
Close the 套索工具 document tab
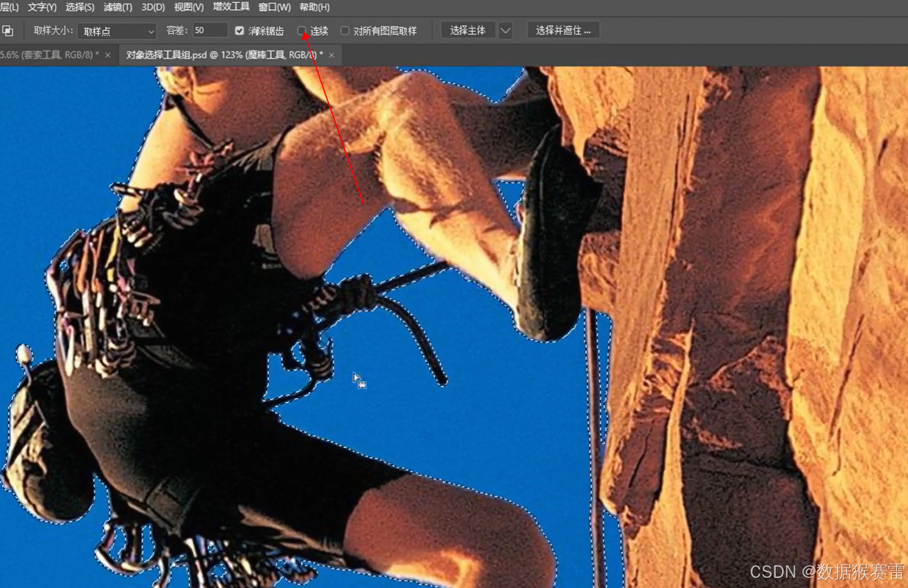pyautogui.click(x=108, y=55)
